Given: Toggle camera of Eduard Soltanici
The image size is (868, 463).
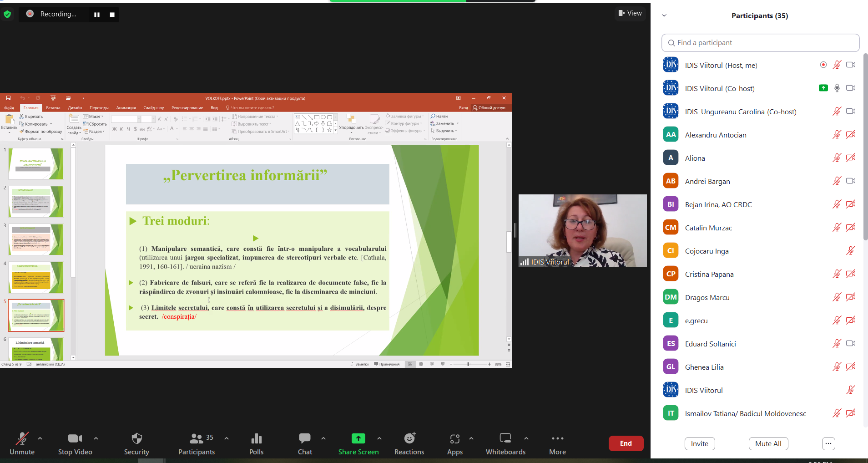Looking at the screenshot, I should (851, 344).
